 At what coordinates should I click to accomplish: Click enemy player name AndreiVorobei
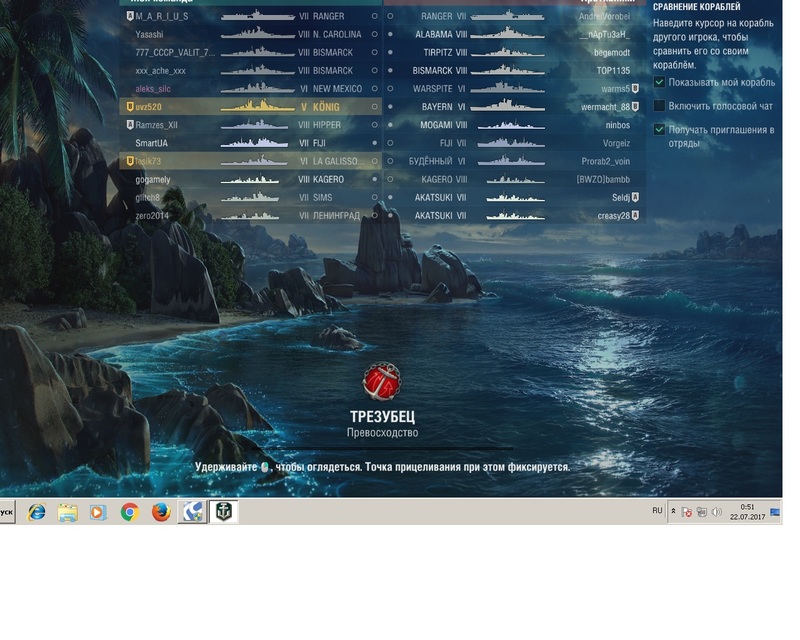click(604, 16)
